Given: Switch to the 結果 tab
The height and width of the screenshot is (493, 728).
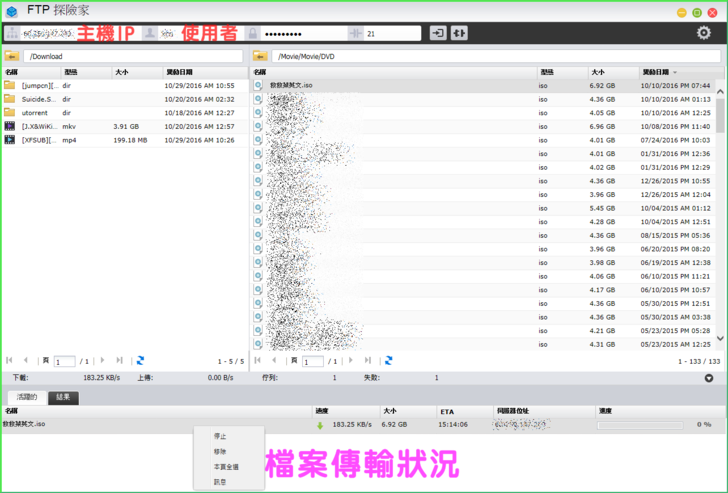Looking at the screenshot, I should click(63, 397).
